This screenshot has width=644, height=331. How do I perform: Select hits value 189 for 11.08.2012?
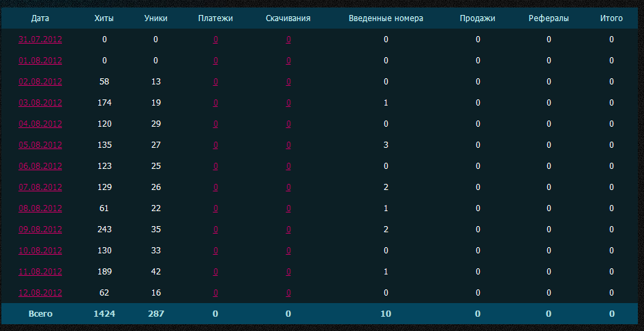[x=104, y=272]
